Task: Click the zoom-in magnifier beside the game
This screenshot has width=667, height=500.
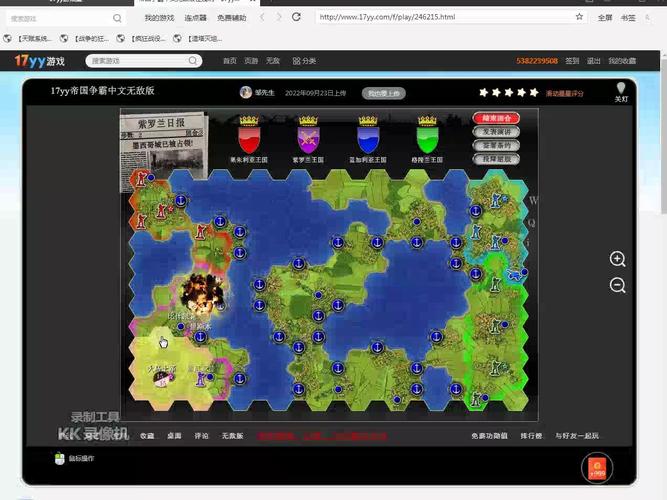Action: point(617,259)
